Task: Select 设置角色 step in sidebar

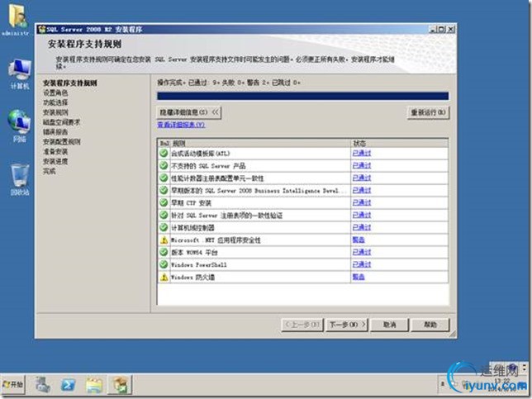Action: tap(55, 93)
